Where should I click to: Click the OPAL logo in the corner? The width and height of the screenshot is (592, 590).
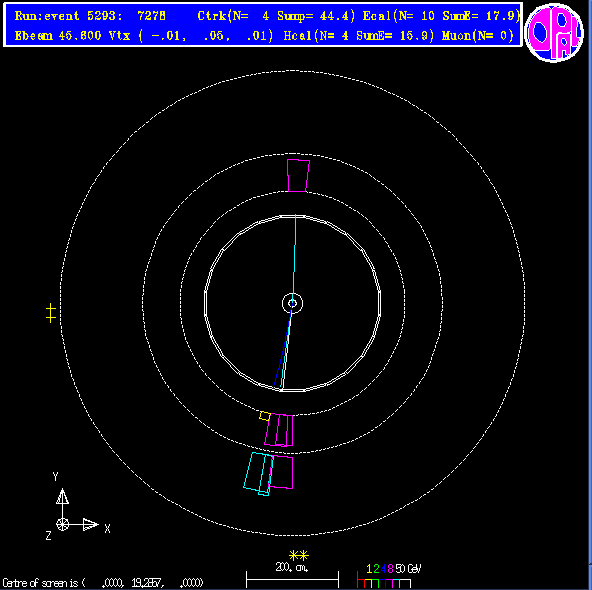click(554, 32)
